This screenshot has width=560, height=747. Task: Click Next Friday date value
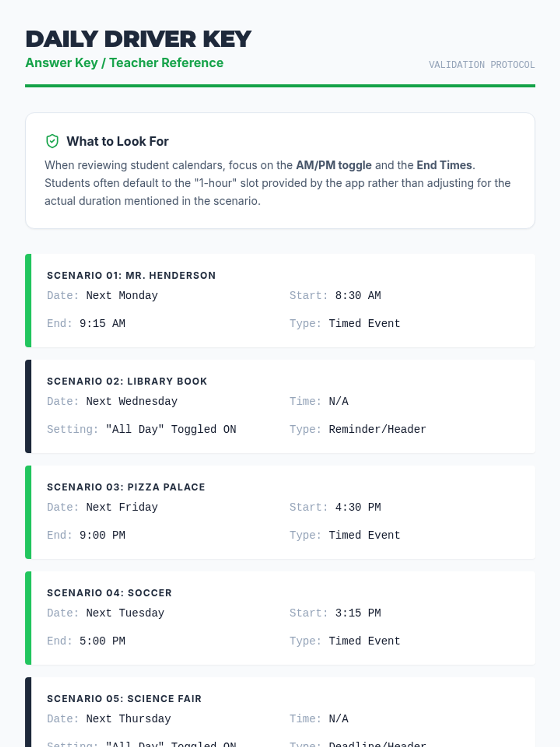pos(122,507)
